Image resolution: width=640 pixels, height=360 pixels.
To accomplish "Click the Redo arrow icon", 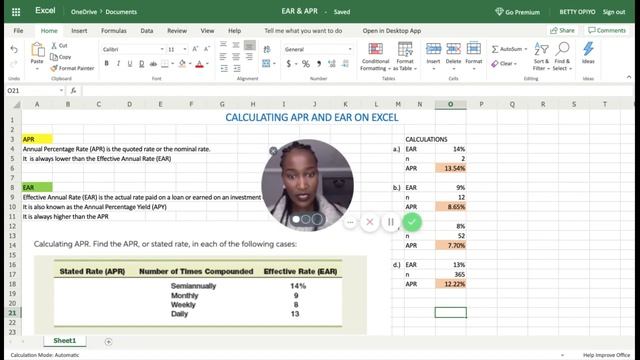I will [x=14, y=63].
